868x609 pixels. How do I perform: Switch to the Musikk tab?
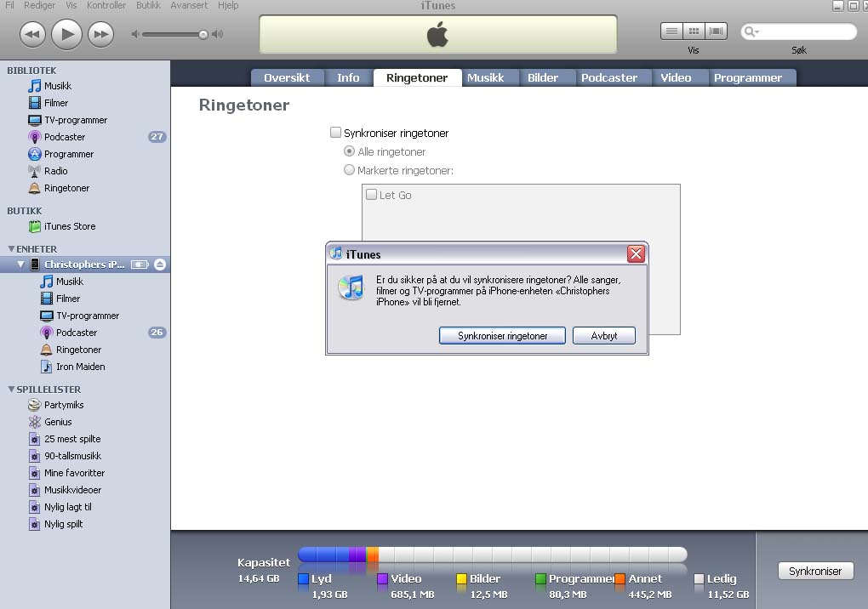pyautogui.click(x=485, y=78)
